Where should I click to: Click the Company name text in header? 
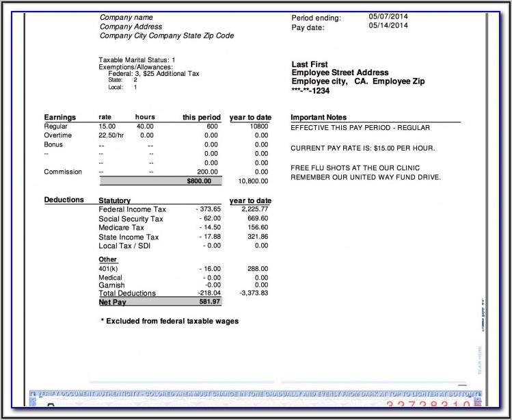[126, 17]
